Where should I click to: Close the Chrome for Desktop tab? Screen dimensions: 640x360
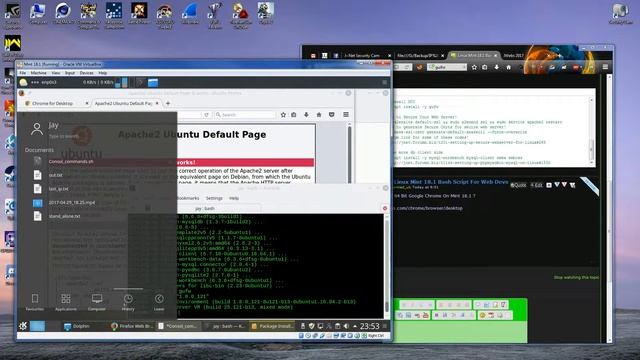(87, 104)
